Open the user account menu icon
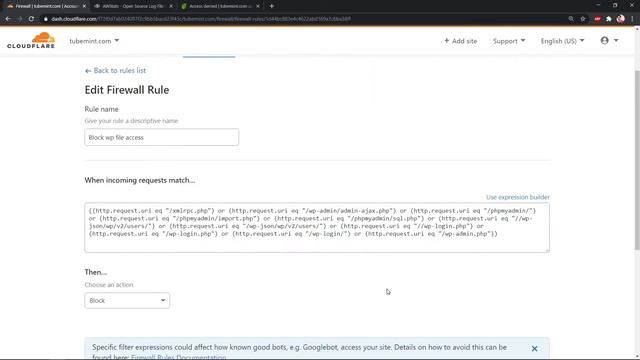 click(609, 40)
